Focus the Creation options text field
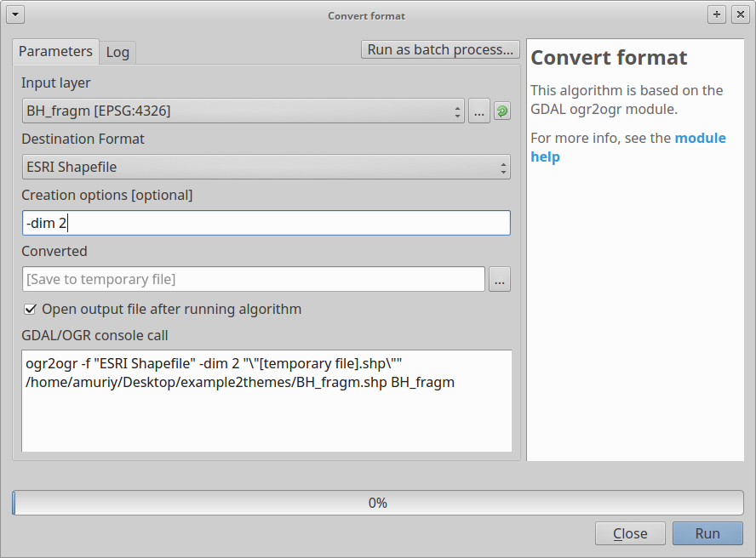The image size is (756, 558). pyautogui.click(x=266, y=223)
